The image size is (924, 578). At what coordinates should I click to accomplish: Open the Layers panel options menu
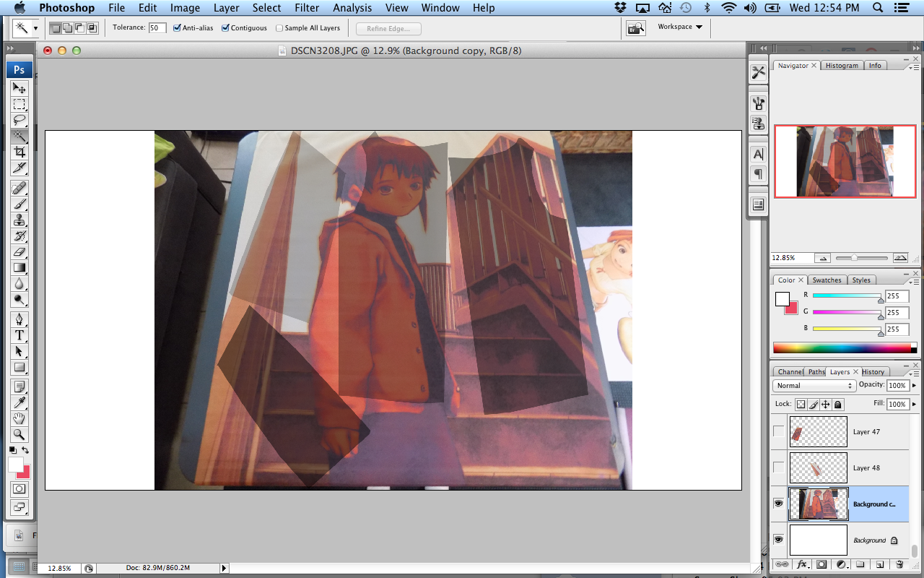point(915,373)
